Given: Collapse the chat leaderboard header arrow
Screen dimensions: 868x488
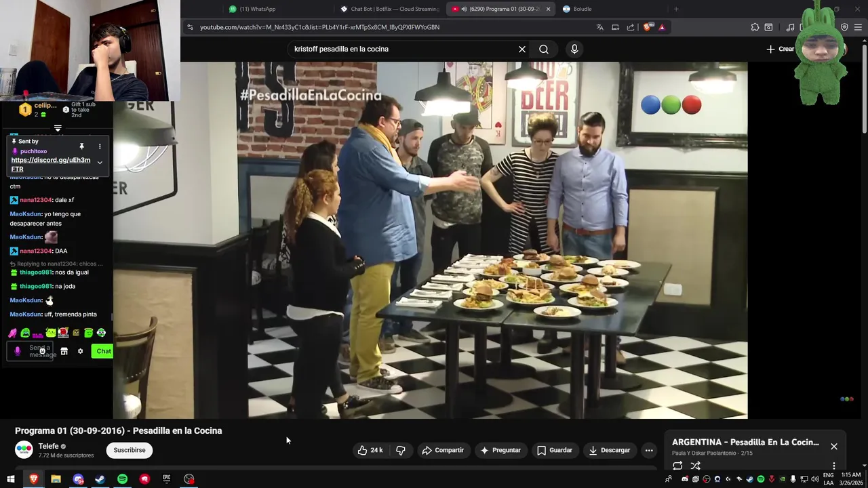Looking at the screenshot, I should [x=58, y=128].
